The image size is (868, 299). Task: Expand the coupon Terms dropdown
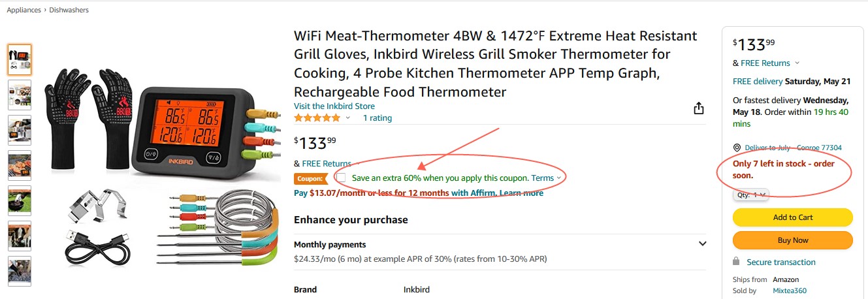[546, 178]
